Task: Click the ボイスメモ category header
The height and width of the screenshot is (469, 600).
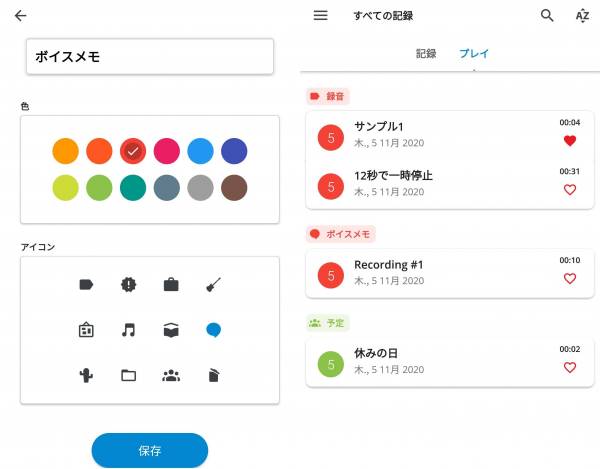Action: click(x=340, y=234)
